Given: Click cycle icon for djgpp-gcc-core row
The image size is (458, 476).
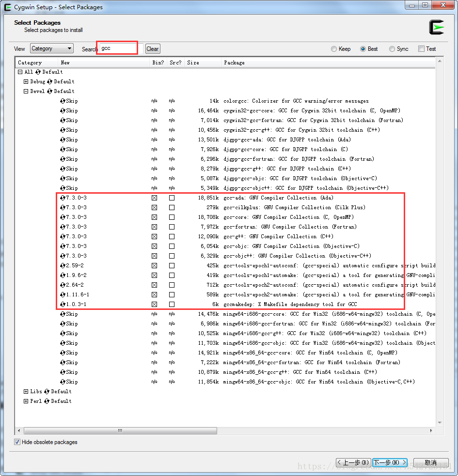Looking at the screenshot, I should point(63,149).
